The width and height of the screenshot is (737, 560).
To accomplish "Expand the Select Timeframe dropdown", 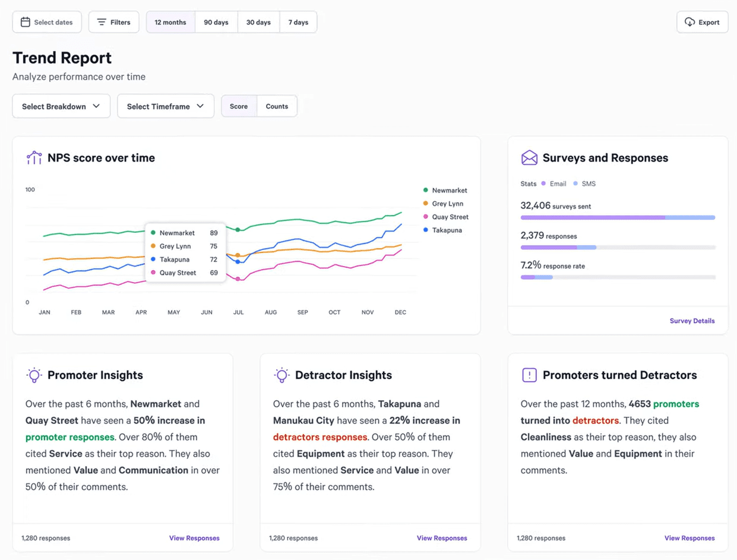I will [165, 106].
